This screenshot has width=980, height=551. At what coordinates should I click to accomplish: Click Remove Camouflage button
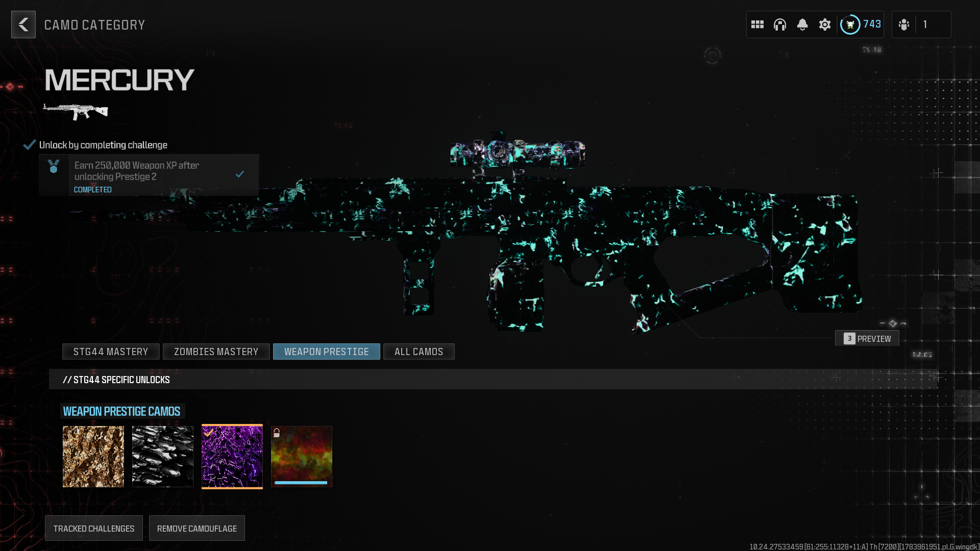click(x=197, y=529)
